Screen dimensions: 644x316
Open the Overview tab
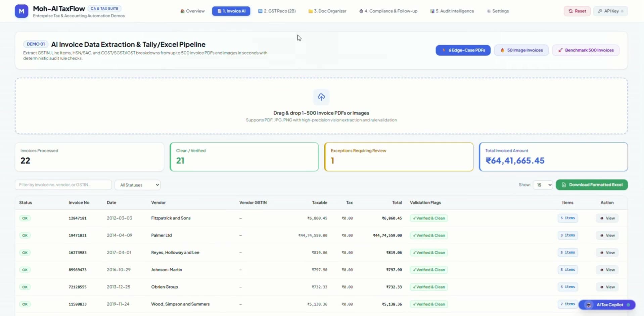(x=192, y=11)
